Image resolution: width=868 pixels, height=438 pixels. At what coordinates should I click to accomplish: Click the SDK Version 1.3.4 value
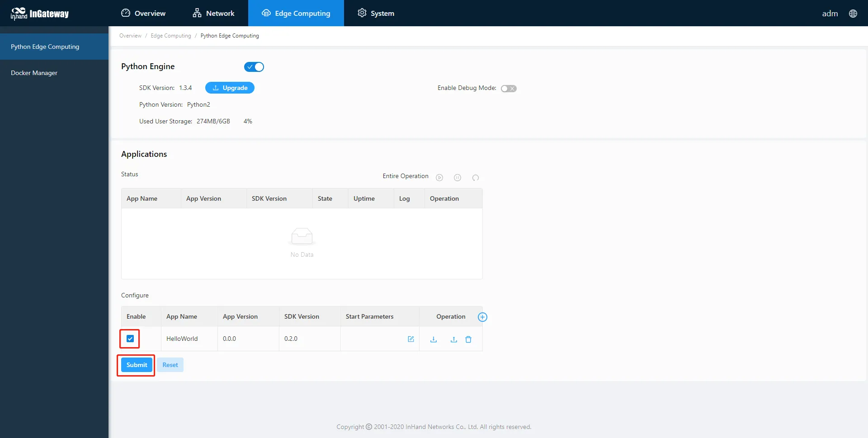(x=185, y=88)
